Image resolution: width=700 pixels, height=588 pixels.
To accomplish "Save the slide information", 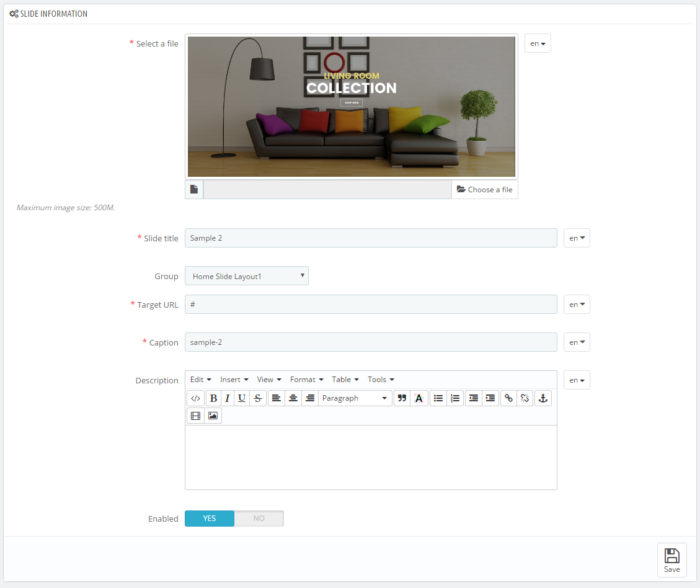I will click(x=672, y=560).
